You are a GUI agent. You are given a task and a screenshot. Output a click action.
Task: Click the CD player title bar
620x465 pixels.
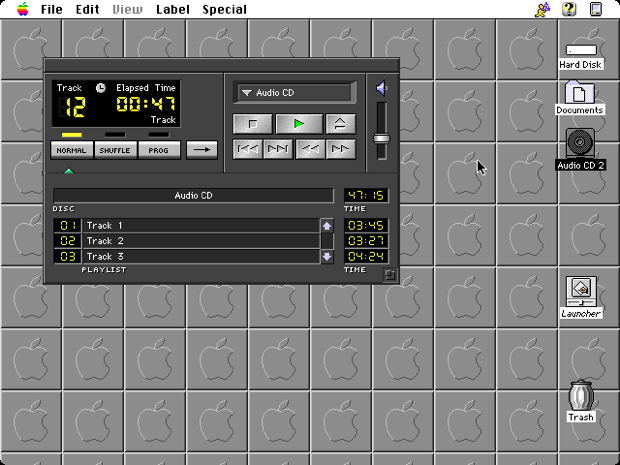point(221,64)
